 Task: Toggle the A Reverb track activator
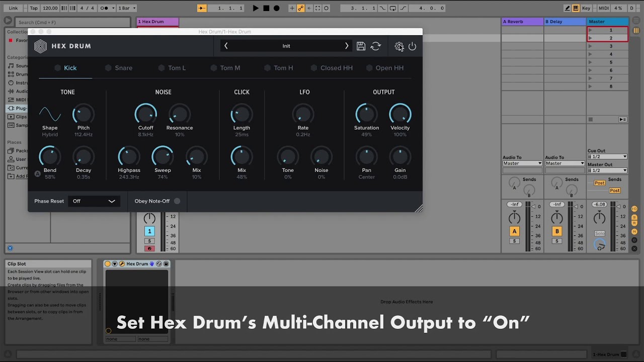(x=514, y=231)
